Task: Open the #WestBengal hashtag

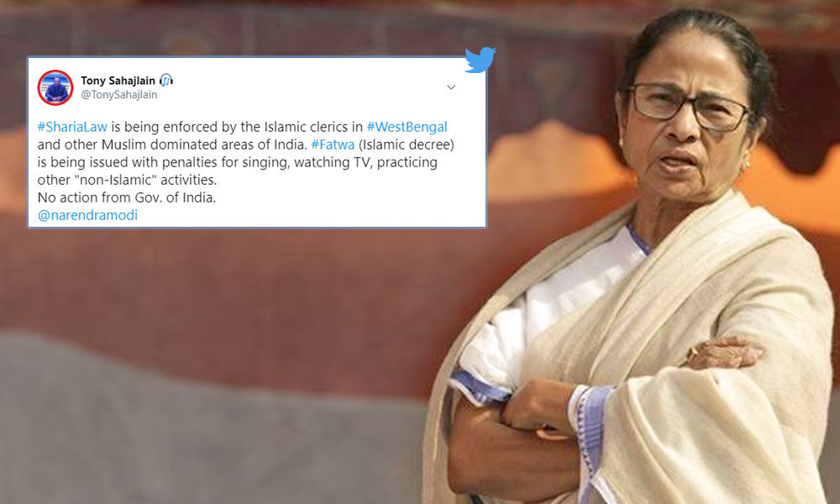Action: click(407, 127)
